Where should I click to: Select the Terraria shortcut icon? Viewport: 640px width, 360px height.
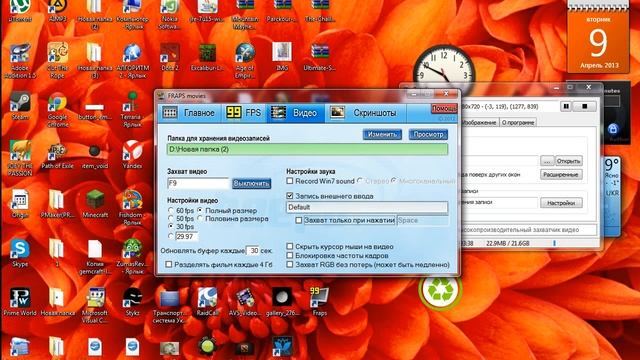tap(132, 109)
